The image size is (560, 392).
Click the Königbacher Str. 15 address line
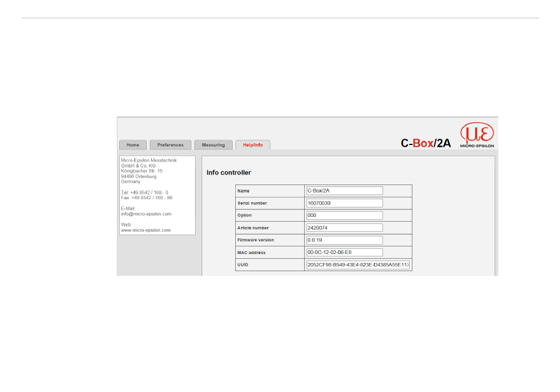pyautogui.click(x=142, y=171)
